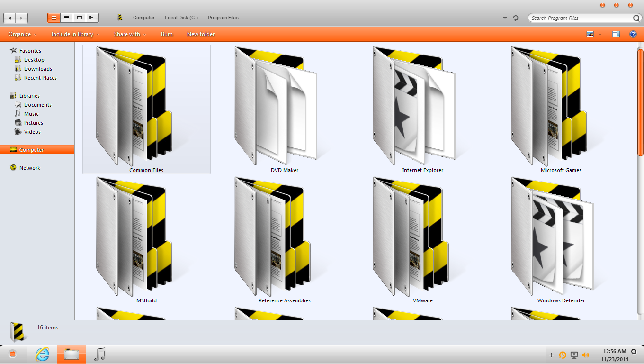
Task: Select Network in the navigation pane
Action: click(29, 168)
